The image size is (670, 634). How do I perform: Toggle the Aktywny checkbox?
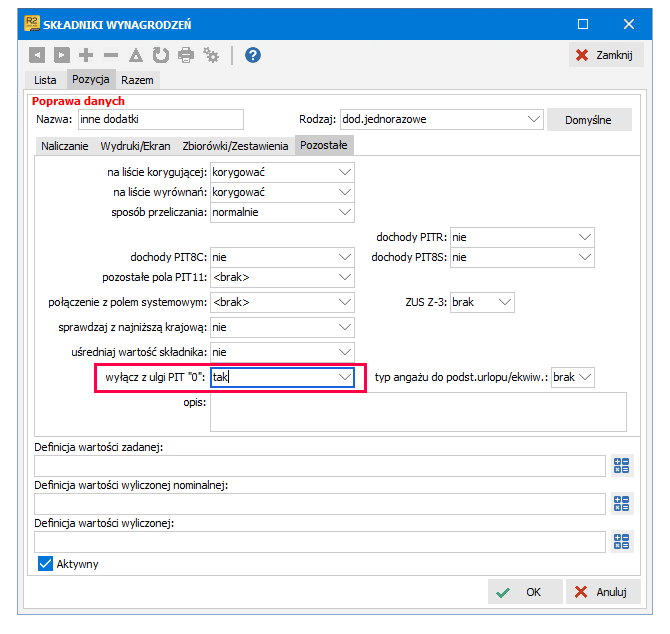pyautogui.click(x=45, y=564)
